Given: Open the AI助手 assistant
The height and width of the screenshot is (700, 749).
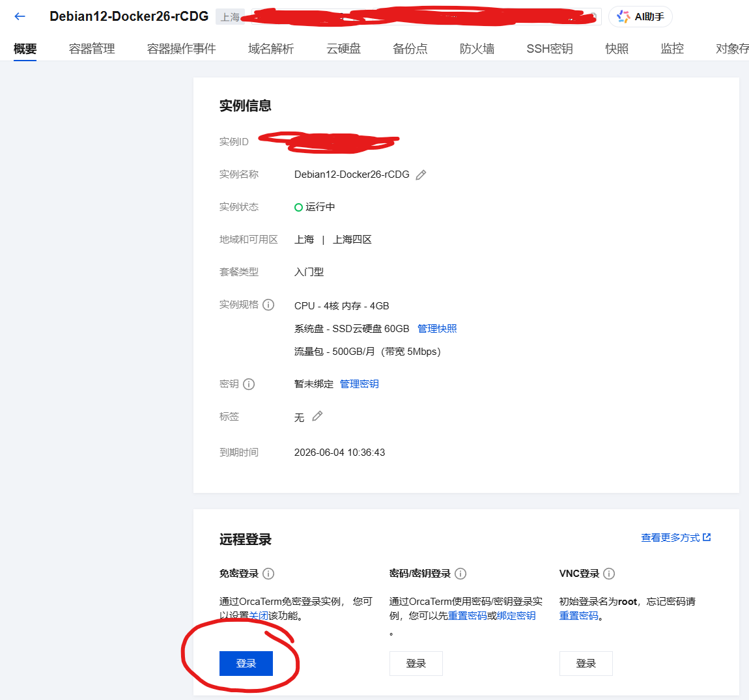Looking at the screenshot, I should point(640,17).
